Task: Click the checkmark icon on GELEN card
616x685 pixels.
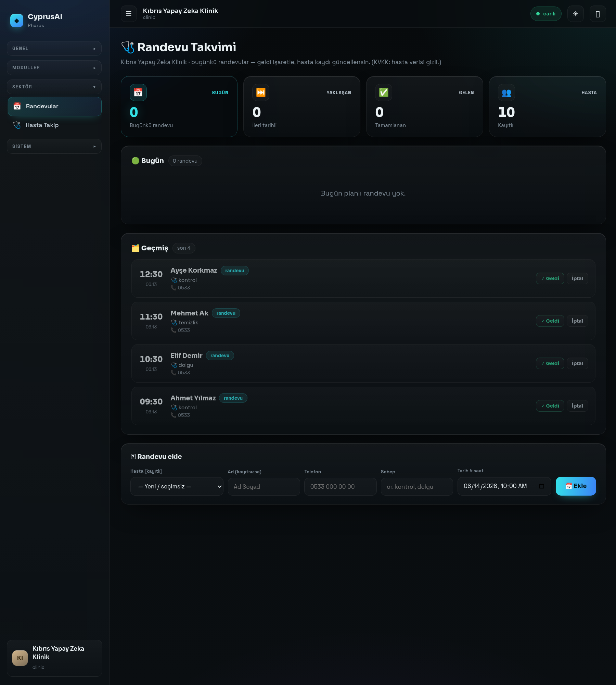Action: pyautogui.click(x=384, y=92)
